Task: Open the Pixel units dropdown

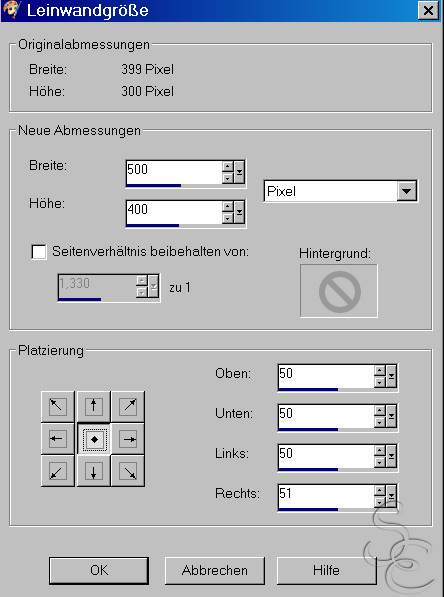Action: pyautogui.click(x=406, y=191)
